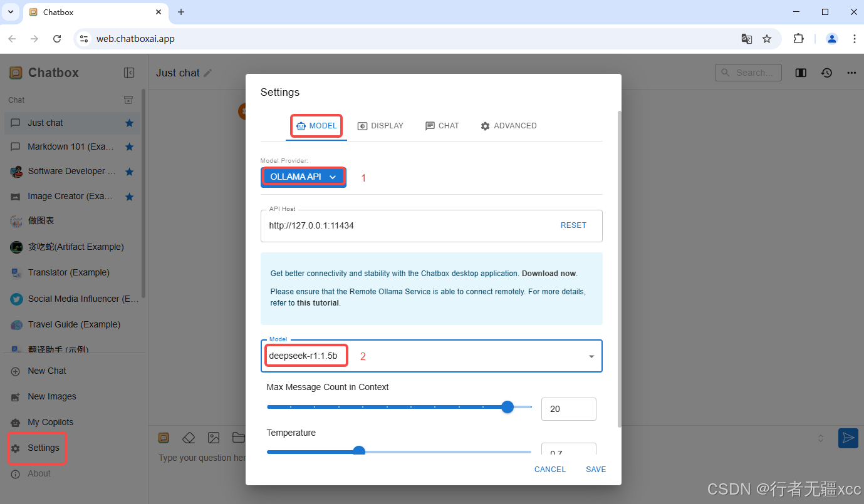Click the up-down chevrons near send button
The width and height of the screenshot is (864, 504).
coord(821,438)
